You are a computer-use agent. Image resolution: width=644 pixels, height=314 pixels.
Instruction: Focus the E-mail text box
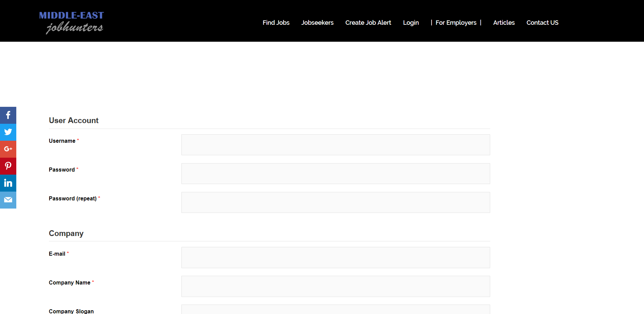335,257
